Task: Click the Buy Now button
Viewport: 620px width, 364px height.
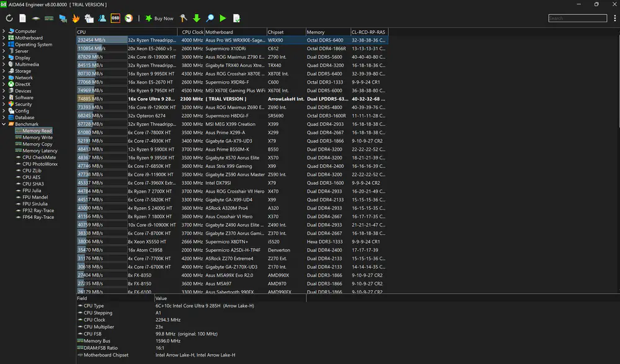Action: 159,19
